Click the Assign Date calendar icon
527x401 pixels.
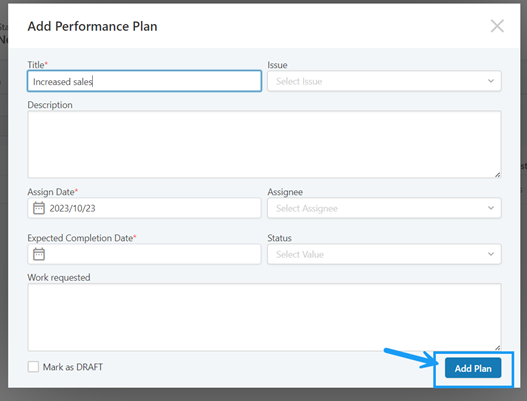[x=39, y=208]
